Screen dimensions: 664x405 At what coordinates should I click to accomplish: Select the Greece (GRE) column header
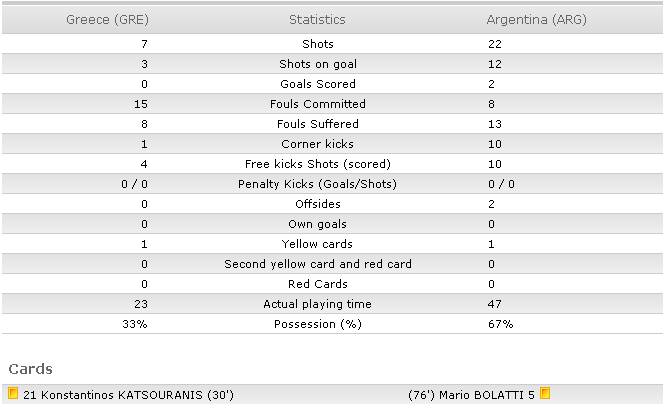tap(107, 19)
